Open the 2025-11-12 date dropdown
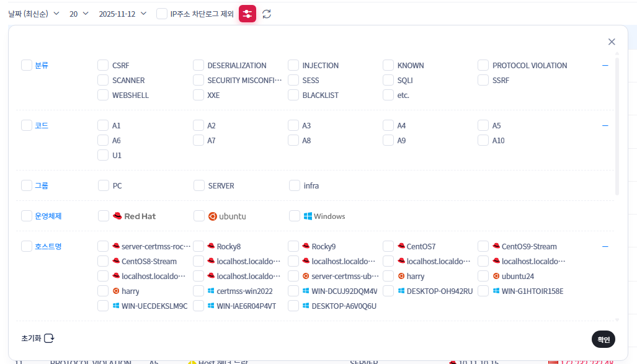Viewport: 637px width, 364px height. (x=123, y=14)
